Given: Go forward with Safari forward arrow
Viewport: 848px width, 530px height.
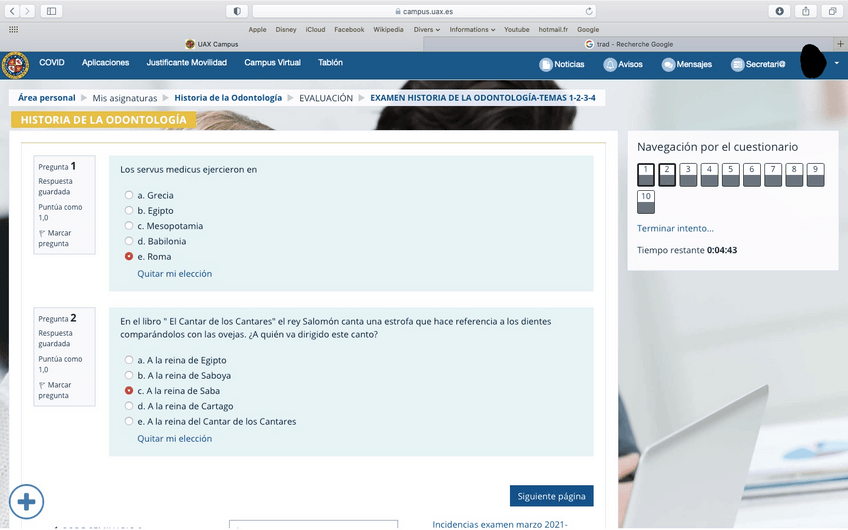Looking at the screenshot, I should [x=27, y=11].
